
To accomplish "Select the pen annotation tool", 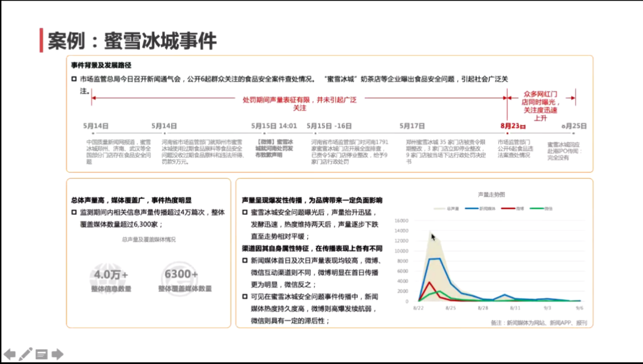I will point(26,354).
